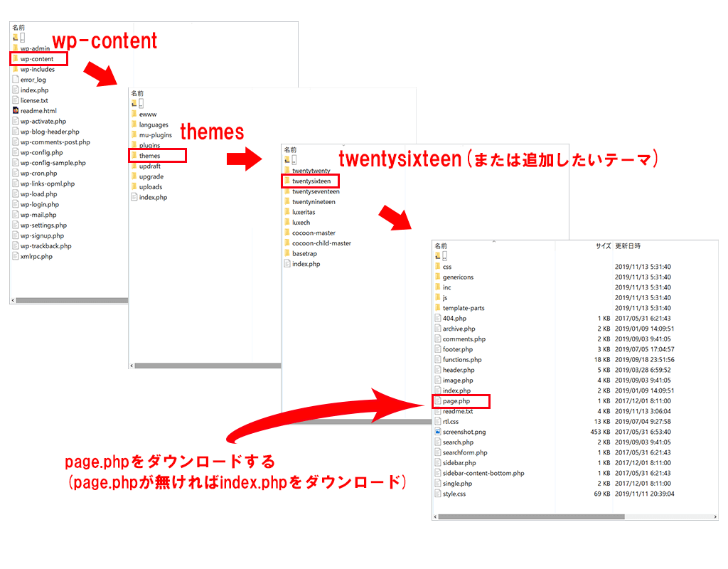Click the page.php file icon
Screen dimensions: 728x569
[x=437, y=401]
